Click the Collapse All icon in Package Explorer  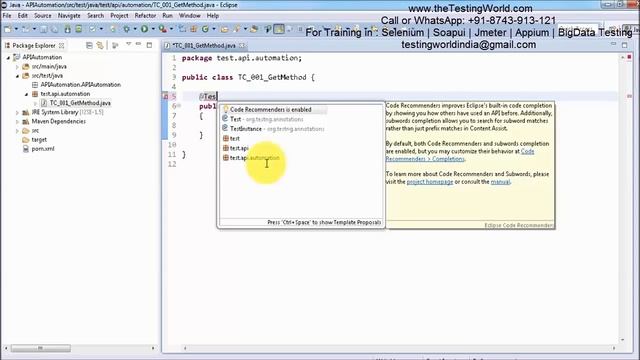pos(89,45)
